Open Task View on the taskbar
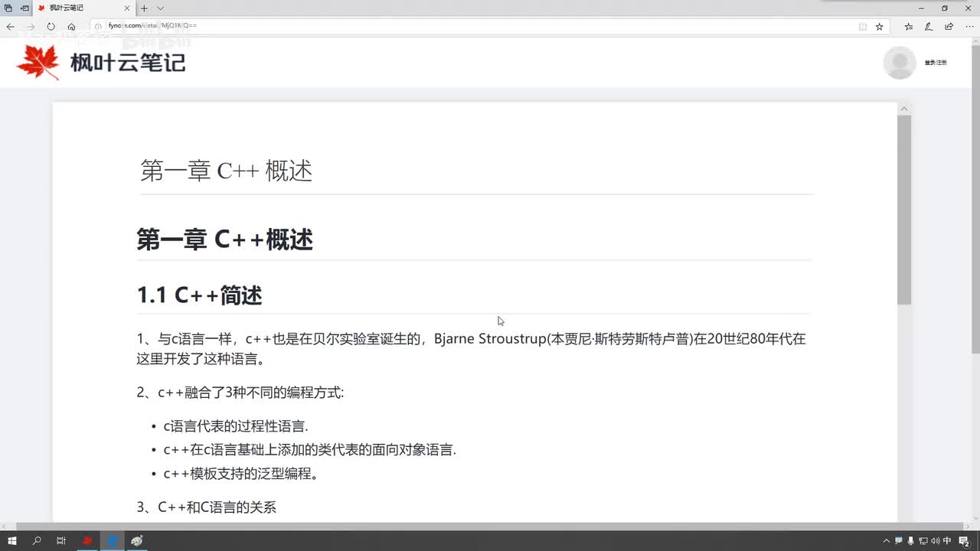Screen dimensions: 980x551 click(61, 540)
